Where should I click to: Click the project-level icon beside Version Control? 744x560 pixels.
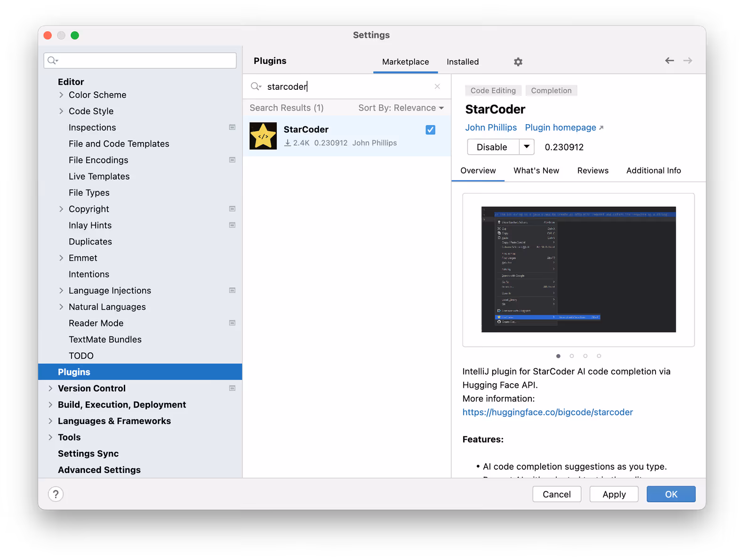click(232, 388)
